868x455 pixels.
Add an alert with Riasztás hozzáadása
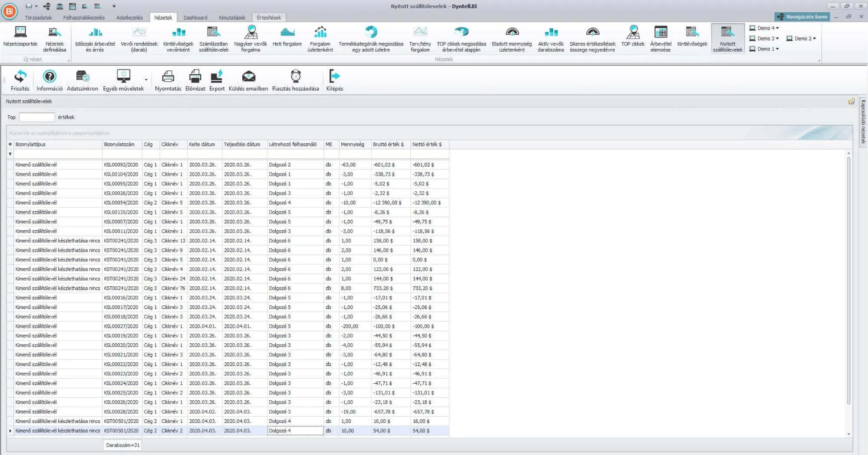(295, 77)
